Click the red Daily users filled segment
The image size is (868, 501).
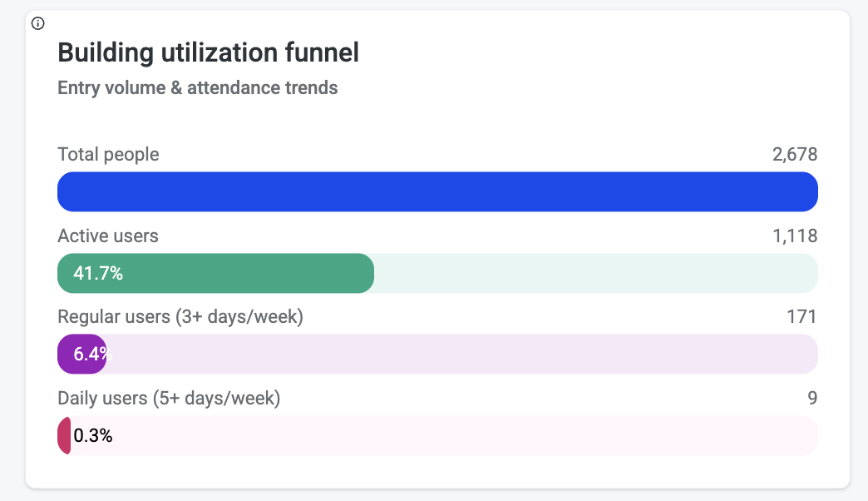point(63,436)
